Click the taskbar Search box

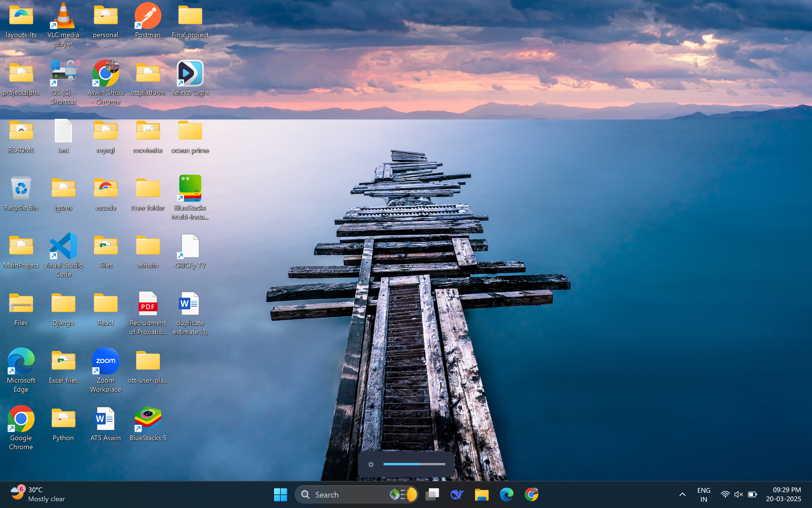coord(356,494)
